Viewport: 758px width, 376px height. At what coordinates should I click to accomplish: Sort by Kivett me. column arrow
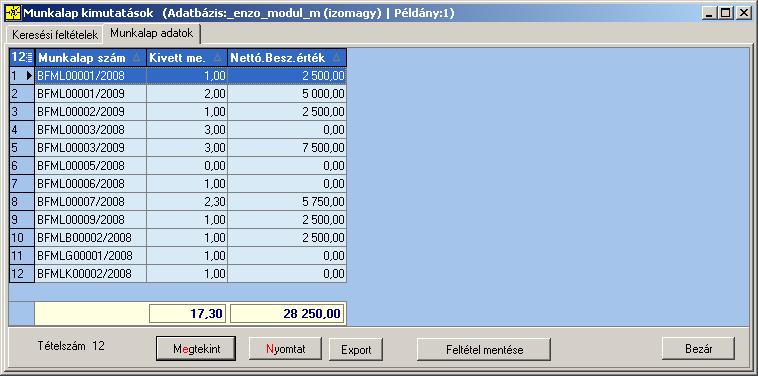[218, 58]
